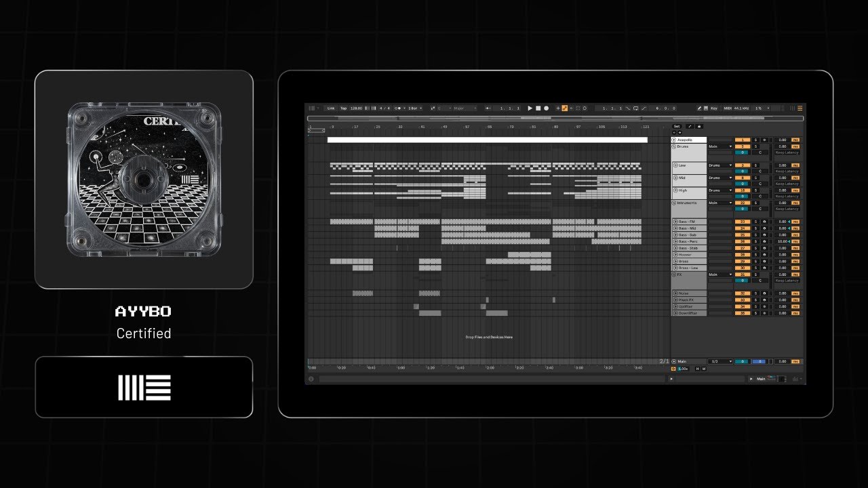Click the Downlifter track play icon

coord(675,313)
